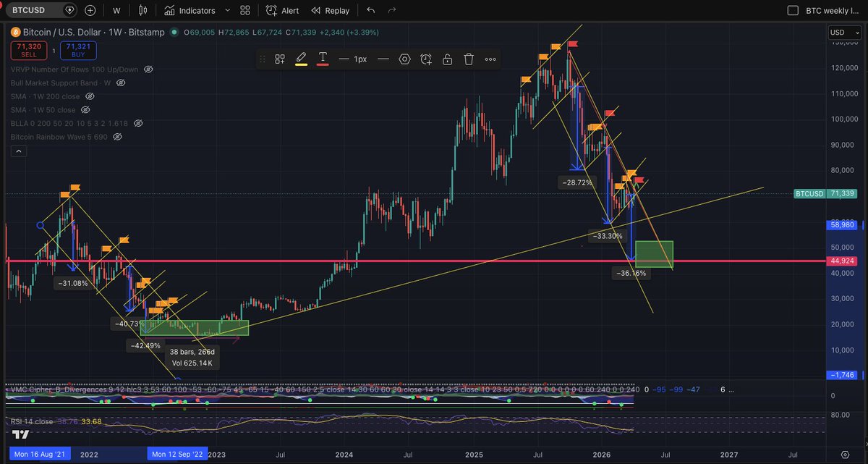Click the 38 bars, 266d measurement box

(192, 357)
